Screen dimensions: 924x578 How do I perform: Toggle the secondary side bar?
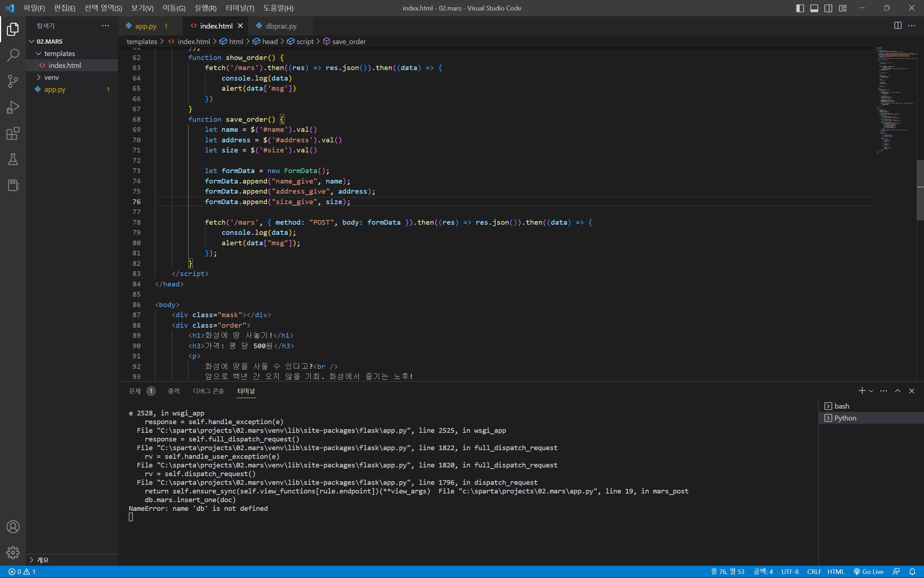tap(828, 8)
